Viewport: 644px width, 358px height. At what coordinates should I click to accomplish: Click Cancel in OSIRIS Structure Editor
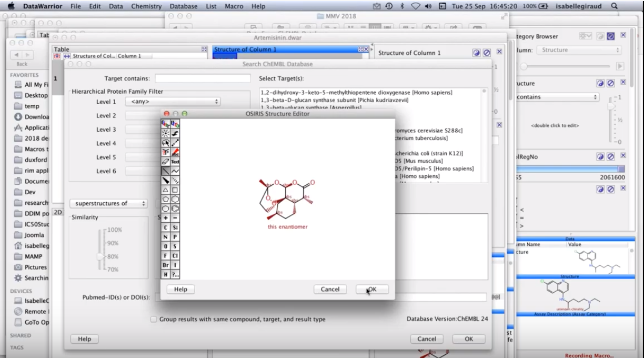tap(330, 289)
